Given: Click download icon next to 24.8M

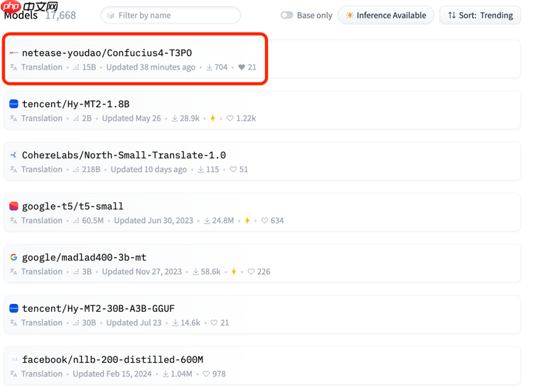Looking at the screenshot, I should tap(207, 220).
